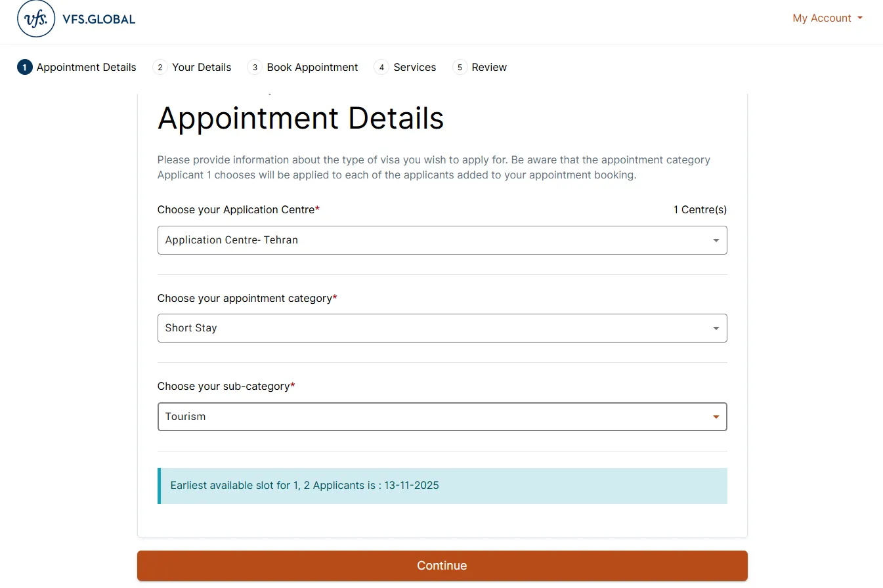Select the Services step label
883x588 pixels.
(x=415, y=68)
